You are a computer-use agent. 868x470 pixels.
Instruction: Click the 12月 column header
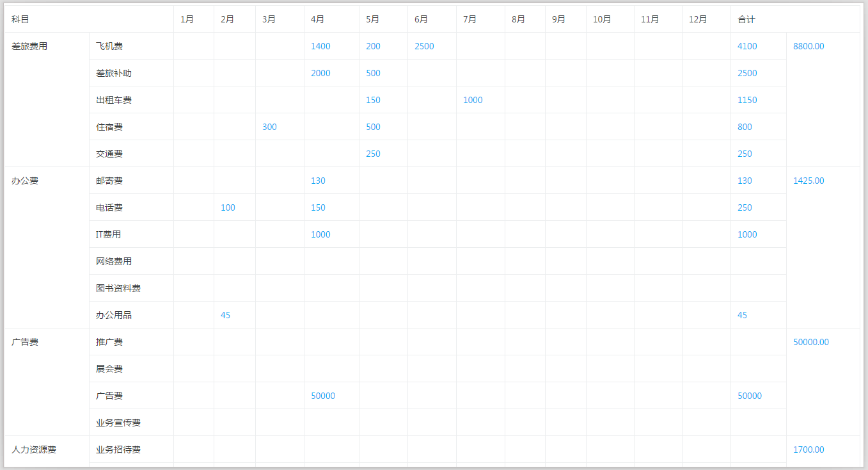[698, 19]
